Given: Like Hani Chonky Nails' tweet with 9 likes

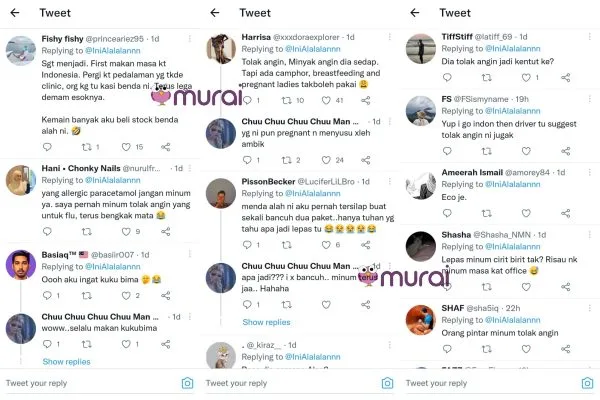Looking at the screenshot, I should (x=126, y=232).
